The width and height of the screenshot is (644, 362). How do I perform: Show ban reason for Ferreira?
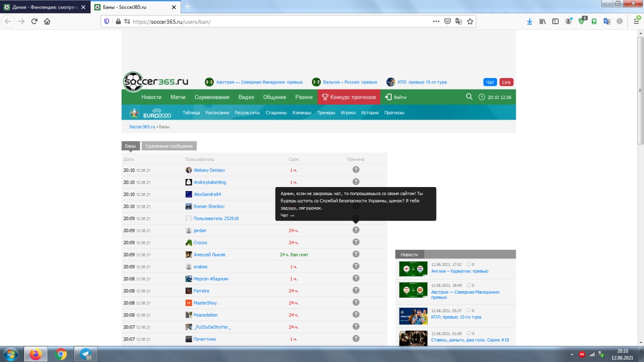356,290
